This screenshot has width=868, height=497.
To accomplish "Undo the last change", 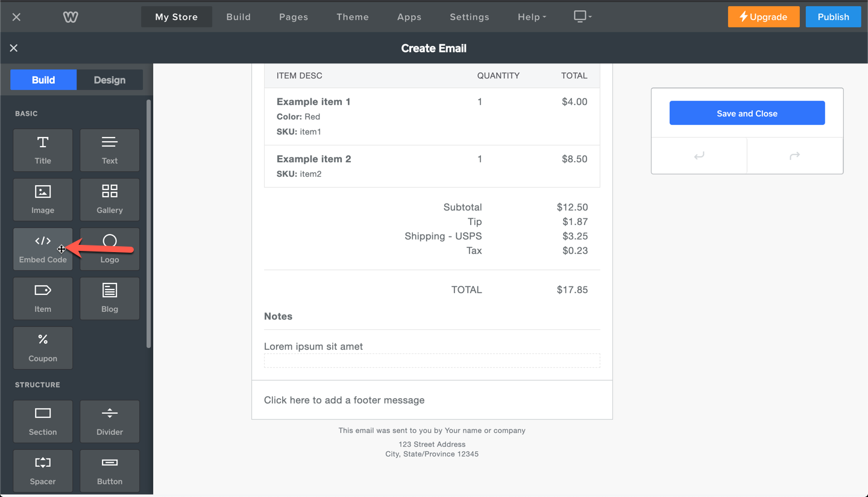I will click(x=699, y=156).
